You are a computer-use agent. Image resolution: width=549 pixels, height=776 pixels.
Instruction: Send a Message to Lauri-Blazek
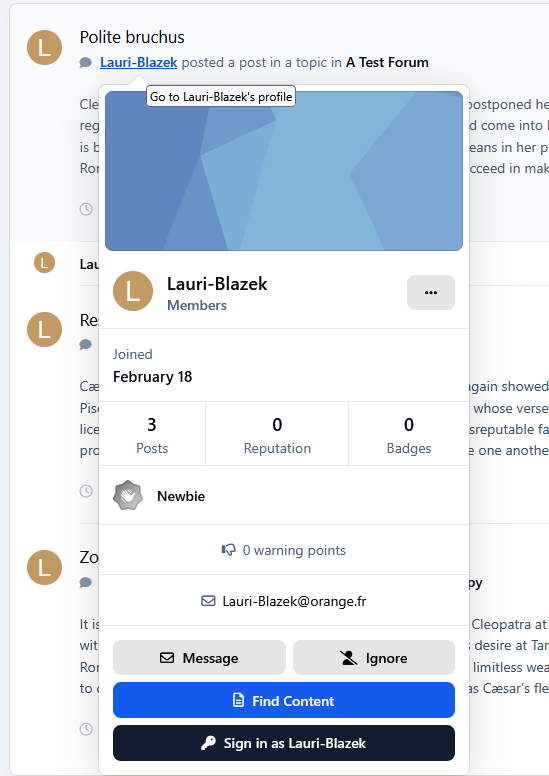click(199, 658)
